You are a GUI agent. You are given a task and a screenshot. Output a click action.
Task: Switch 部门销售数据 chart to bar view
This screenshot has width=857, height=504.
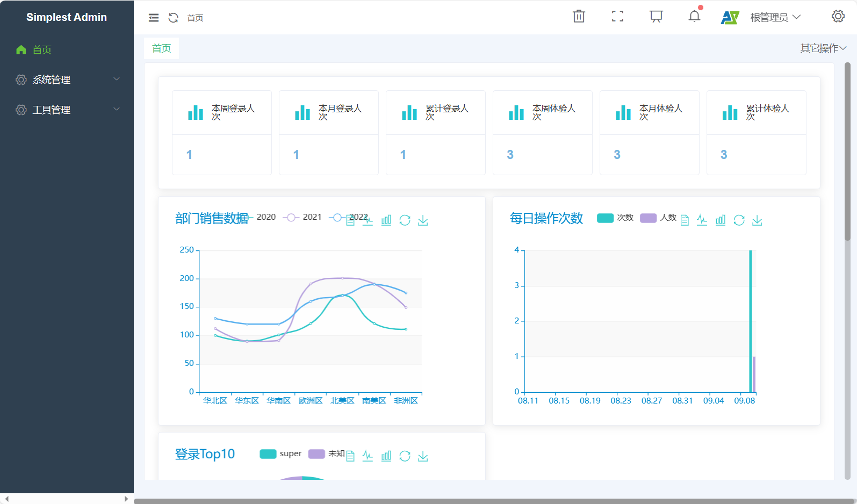pos(386,220)
